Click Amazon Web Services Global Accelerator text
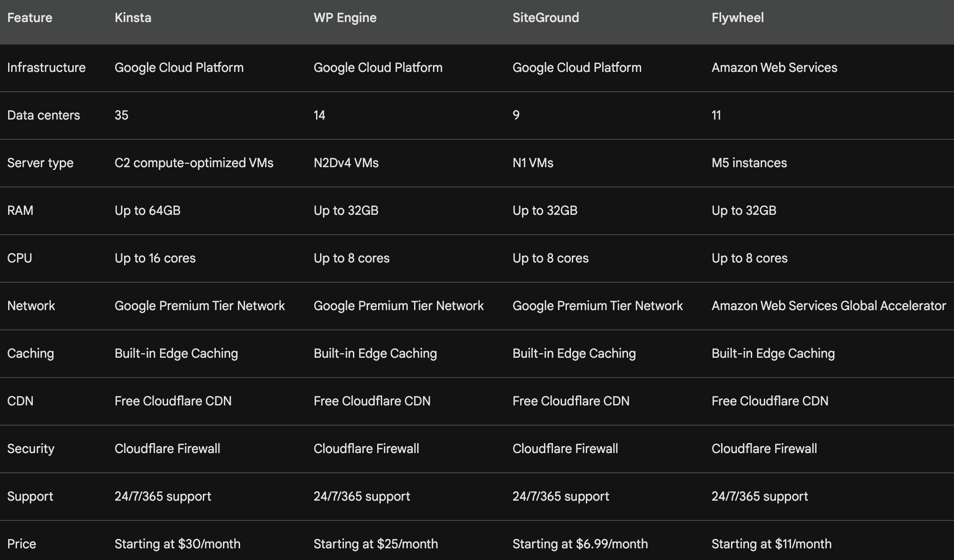The image size is (954, 560). coord(829,306)
